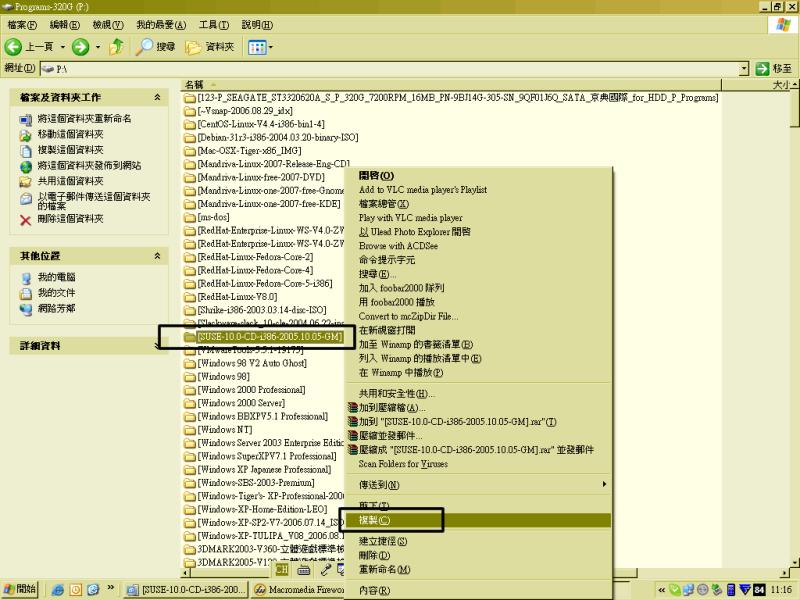Screen dimensions: 800x600
Task: Click the black 84 tray icon
Action: 759,590
